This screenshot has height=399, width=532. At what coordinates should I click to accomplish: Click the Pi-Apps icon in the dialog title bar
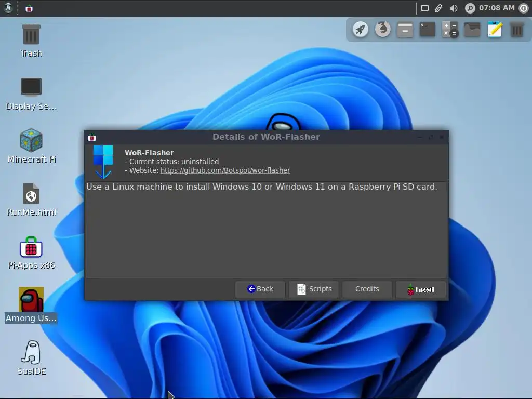tap(92, 137)
